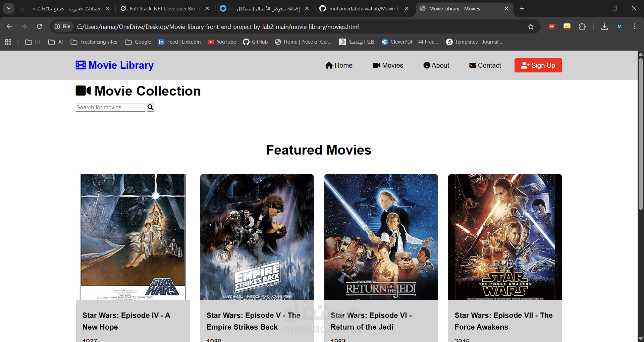Image resolution: width=644 pixels, height=342 pixels.
Task: Bookmark this page with the star icon
Action: (x=531, y=26)
